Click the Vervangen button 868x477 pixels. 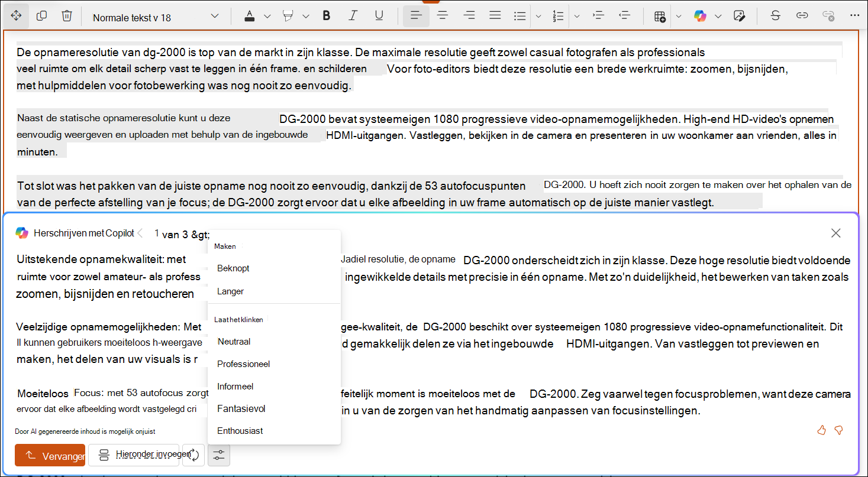(50, 455)
